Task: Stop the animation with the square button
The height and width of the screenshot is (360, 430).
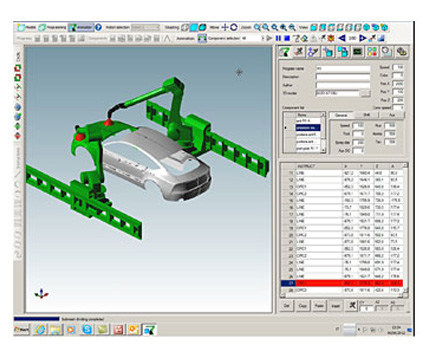Action: point(286,39)
